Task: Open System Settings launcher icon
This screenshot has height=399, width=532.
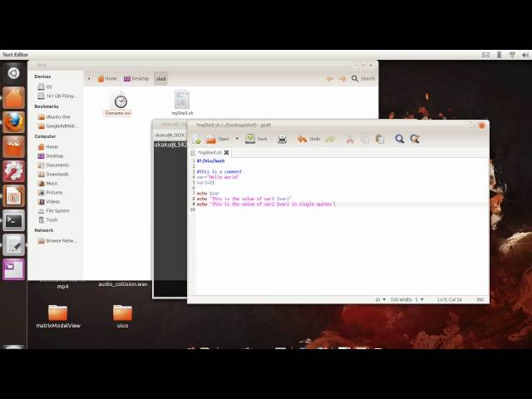Action: (13, 171)
